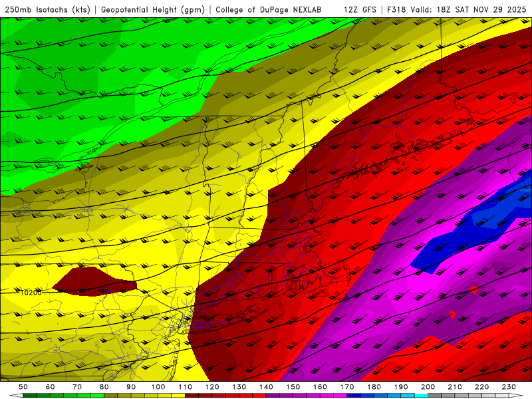Pick the darkest green swatch at the color bar start

coord(30,396)
